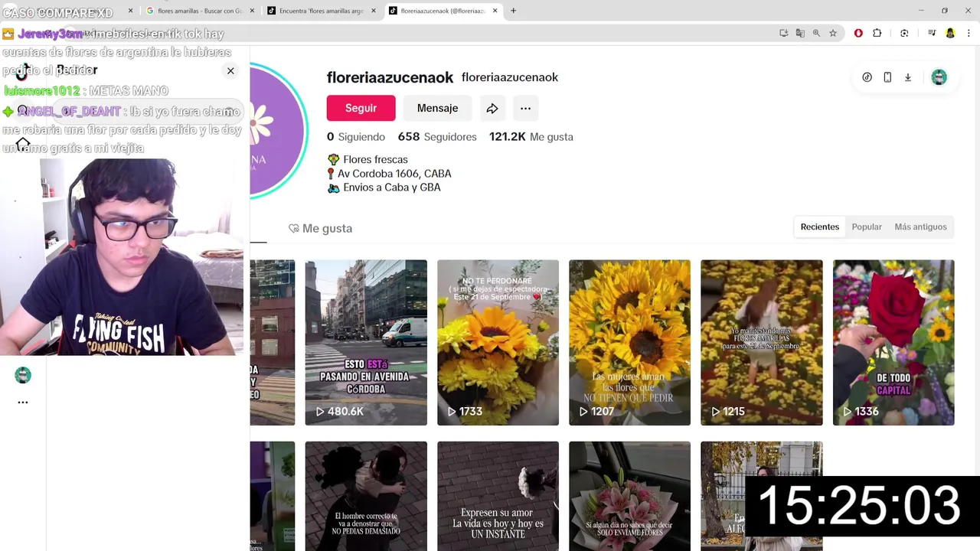View the 658 Seguidores list
This screenshot has width=980, height=551.
click(437, 137)
